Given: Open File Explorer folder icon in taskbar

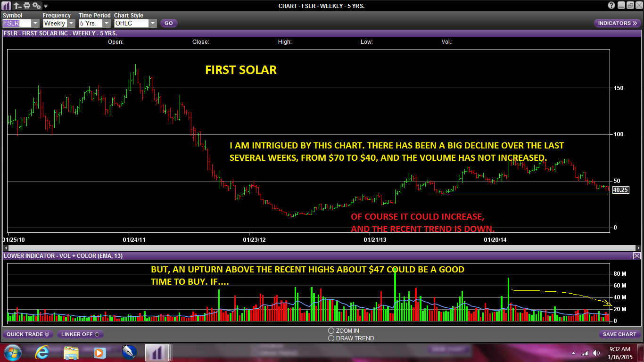Looking at the screenshot, I should point(71,352).
